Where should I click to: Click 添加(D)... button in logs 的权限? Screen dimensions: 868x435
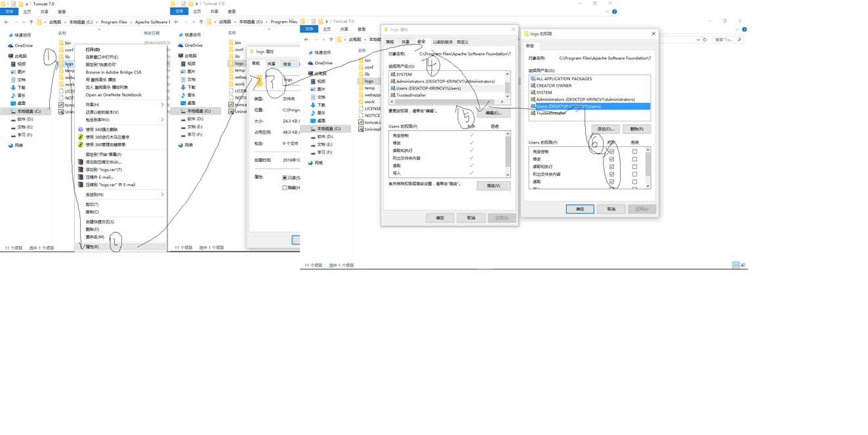[x=604, y=129]
